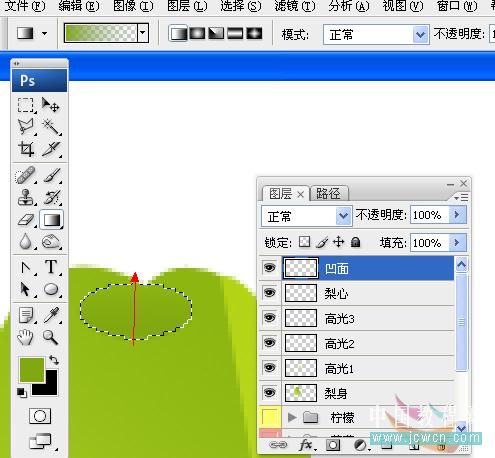Image resolution: width=495 pixels, height=458 pixels.
Task: Hide the 高光2 layer
Action: pyautogui.click(x=270, y=342)
